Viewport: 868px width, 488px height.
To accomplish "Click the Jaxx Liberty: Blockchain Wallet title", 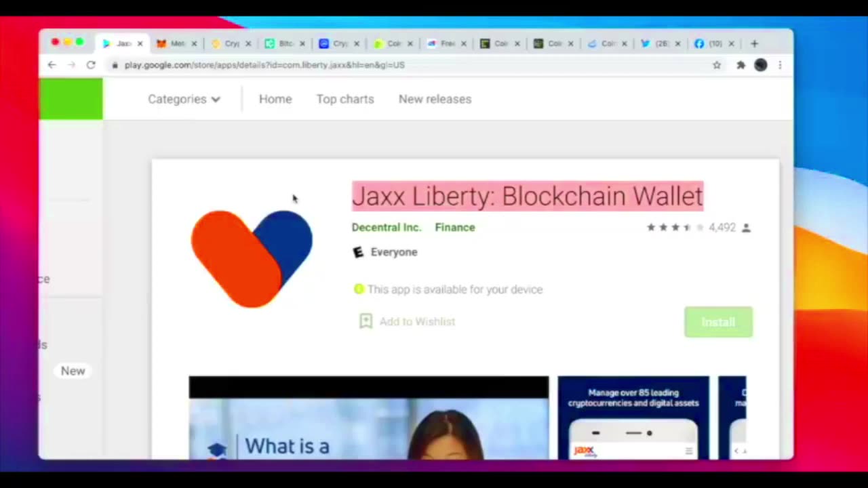I will (x=528, y=196).
